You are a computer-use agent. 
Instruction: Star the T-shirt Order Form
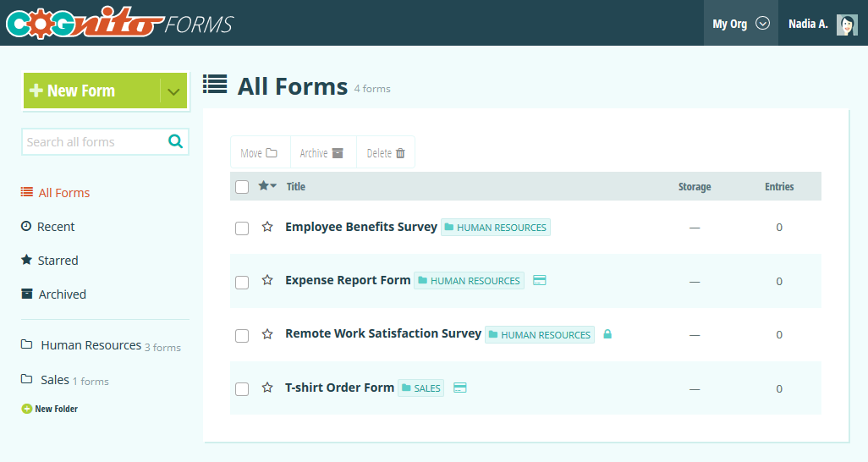[267, 388]
